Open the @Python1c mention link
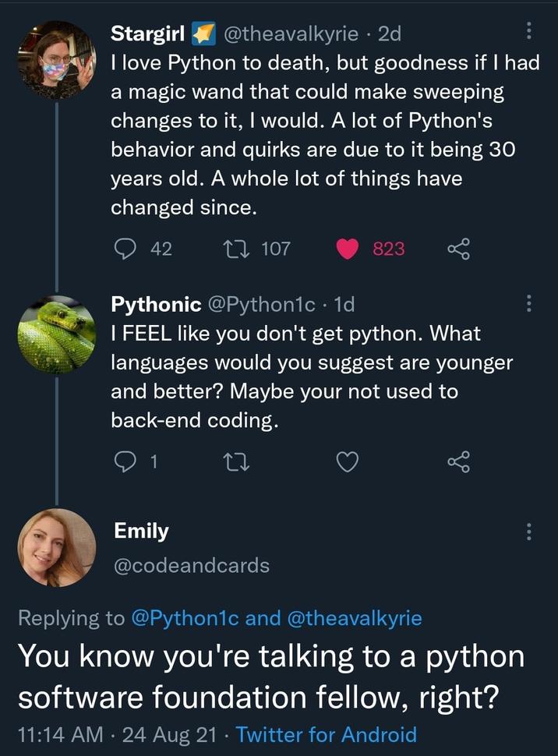Image resolution: width=558 pixels, height=756 pixels. tap(185, 619)
